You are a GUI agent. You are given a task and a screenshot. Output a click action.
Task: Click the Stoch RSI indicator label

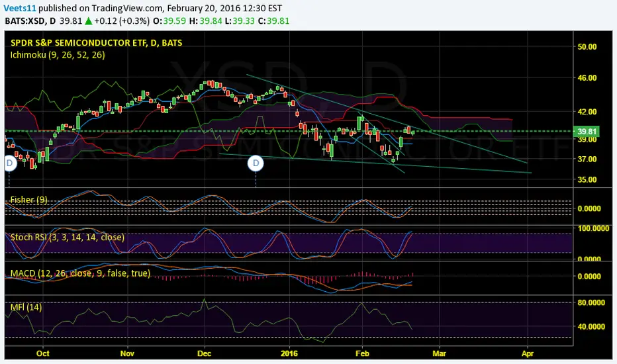pyautogui.click(x=68, y=237)
